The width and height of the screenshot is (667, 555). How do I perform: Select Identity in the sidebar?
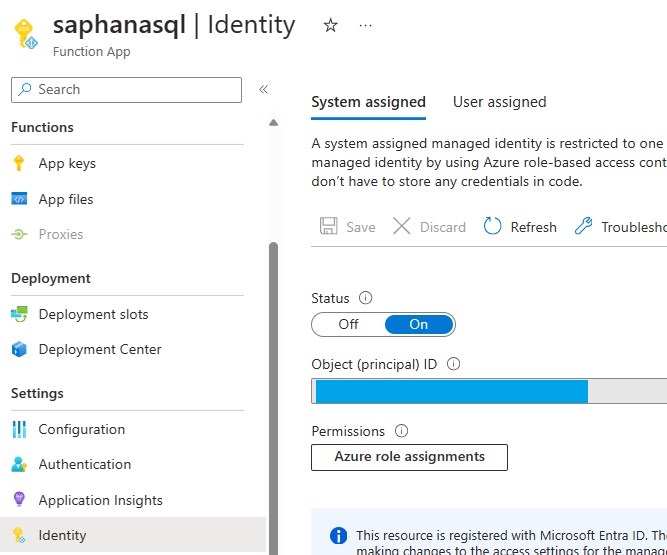click(x=133, y=535)
